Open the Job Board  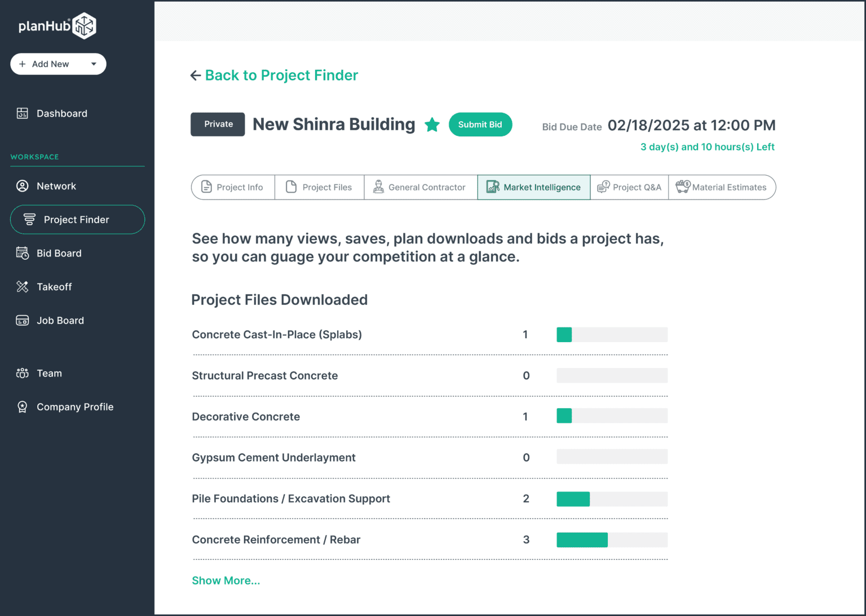[60, 320]
